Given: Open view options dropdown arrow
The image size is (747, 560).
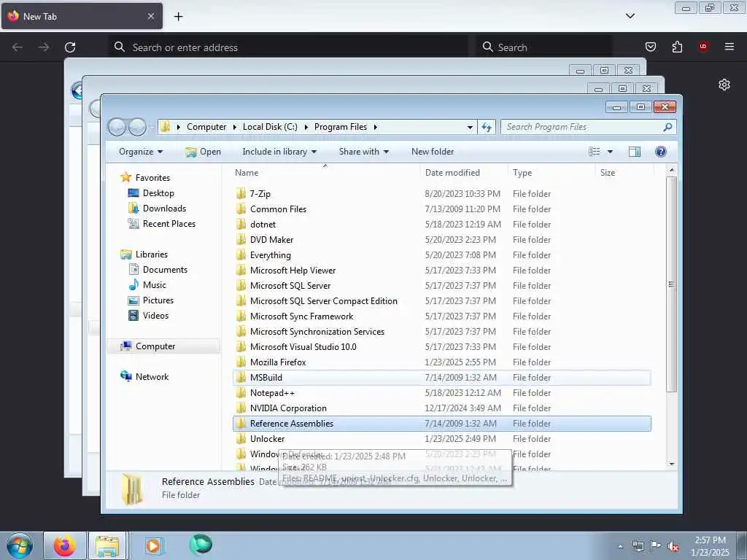Looking at the screenshot, I should coord(610,152).
